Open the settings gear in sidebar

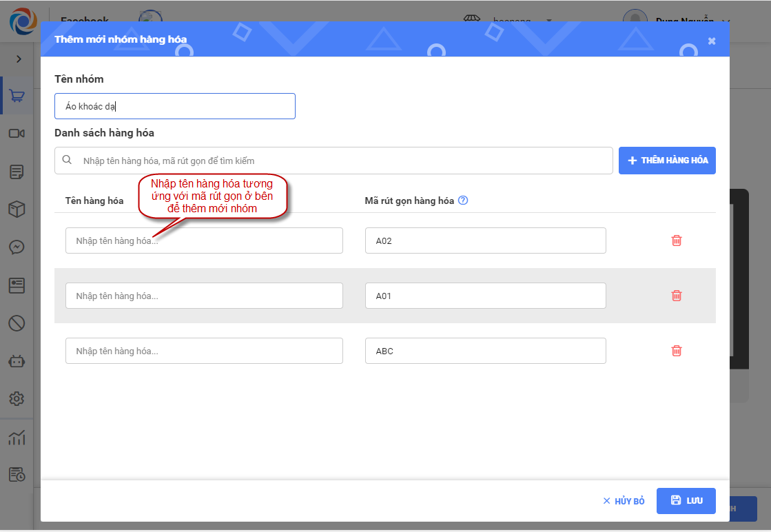(x=17, y=398)
